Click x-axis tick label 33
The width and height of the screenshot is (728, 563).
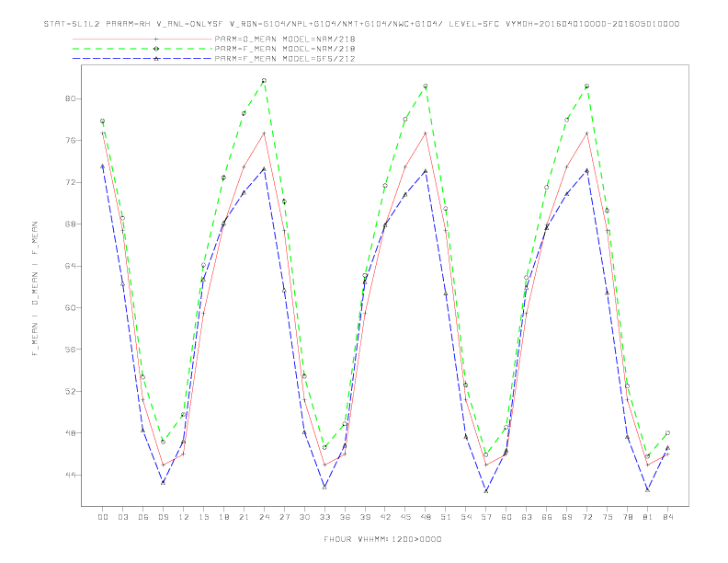(324, 517)
